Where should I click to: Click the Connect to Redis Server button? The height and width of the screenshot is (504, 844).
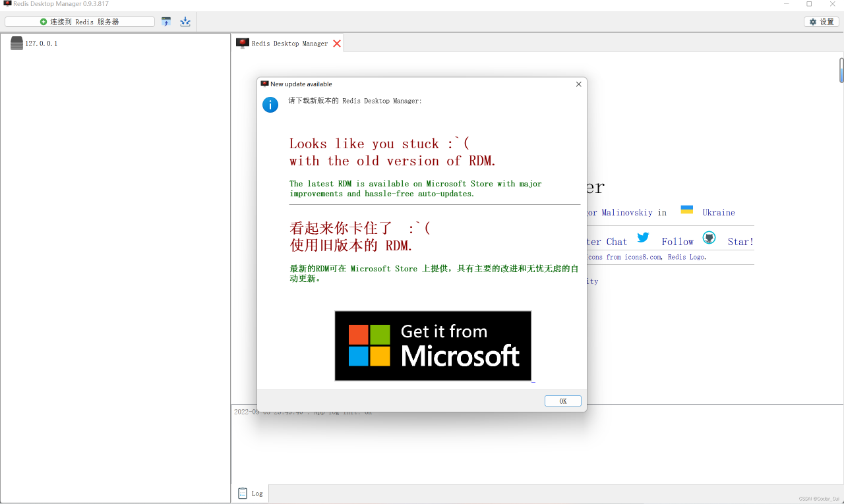point(80,22)
